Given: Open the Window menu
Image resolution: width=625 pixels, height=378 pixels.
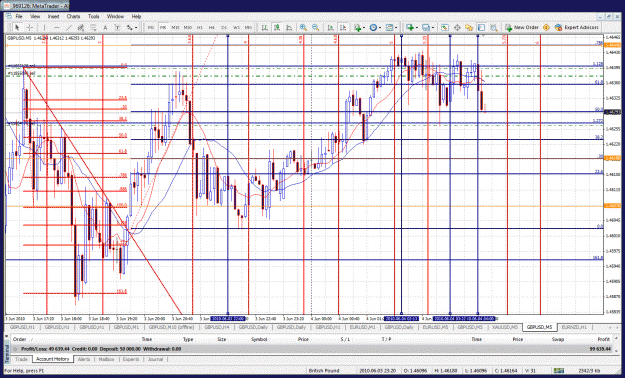Looking at the screenshot, I should pyautogui.click(x=115, y=16).
